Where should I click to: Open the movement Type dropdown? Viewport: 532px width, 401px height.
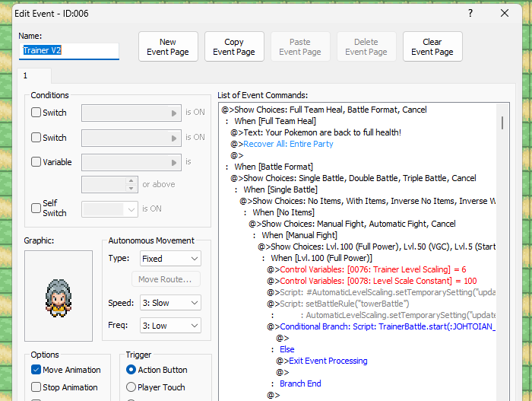click(170, 259)
